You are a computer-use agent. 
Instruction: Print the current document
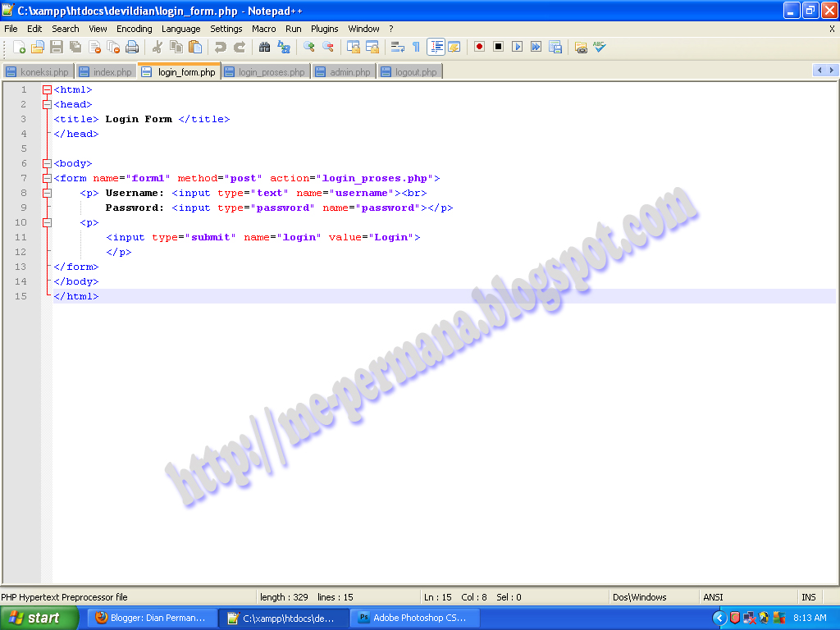point(131,47)
